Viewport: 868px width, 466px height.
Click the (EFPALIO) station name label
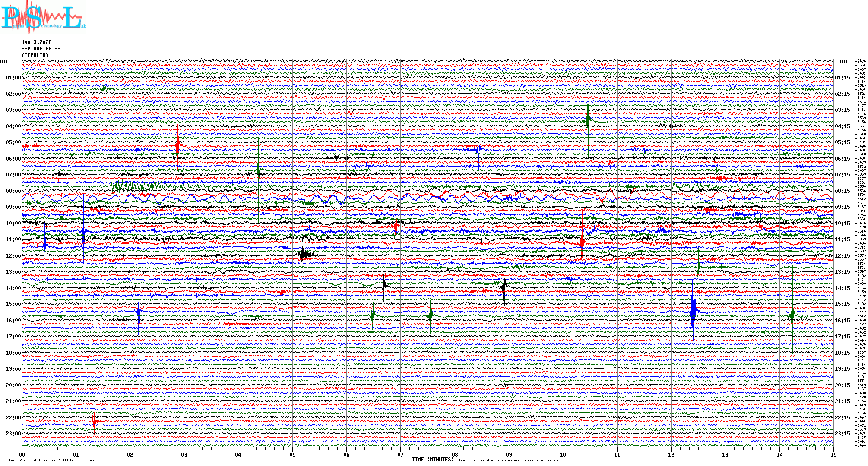tap(35, 55)
